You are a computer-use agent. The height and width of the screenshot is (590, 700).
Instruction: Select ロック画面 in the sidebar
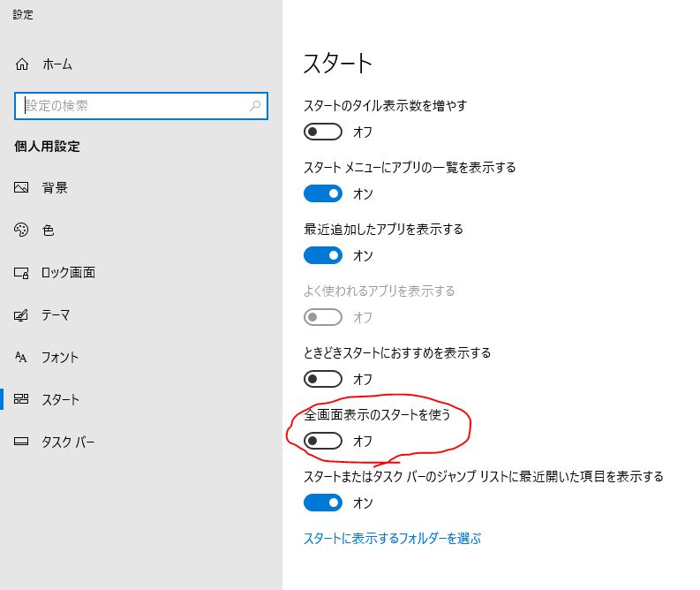68,273
